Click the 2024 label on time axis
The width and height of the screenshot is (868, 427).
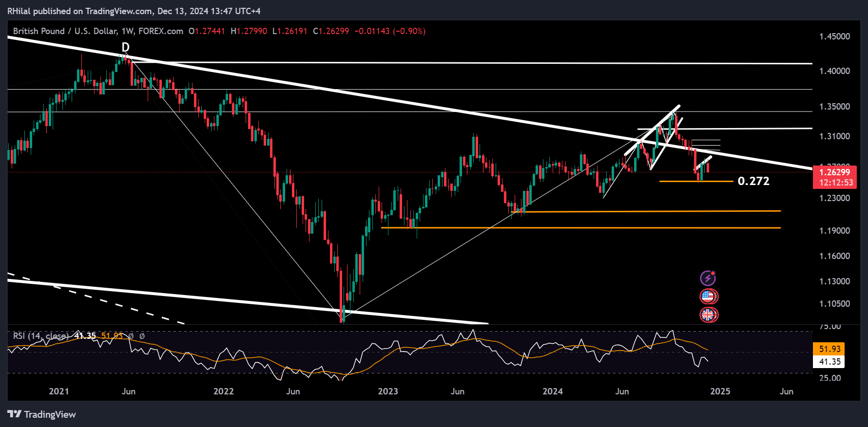[x=553, y=391]
